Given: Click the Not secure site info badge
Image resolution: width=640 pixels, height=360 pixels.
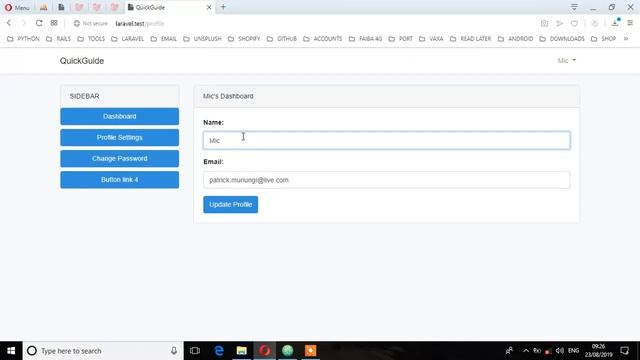Looking at the screenshot, I should [x=91, y=24].
